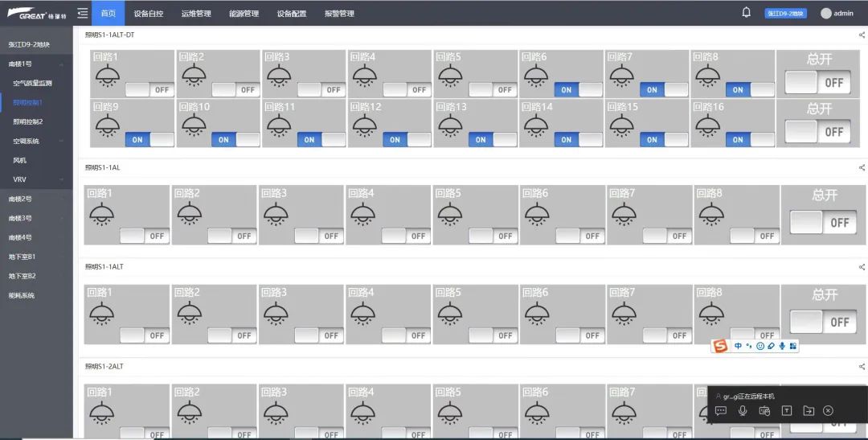Click the 张江D9-2地块 blue badge button

(x=784, y=14)
